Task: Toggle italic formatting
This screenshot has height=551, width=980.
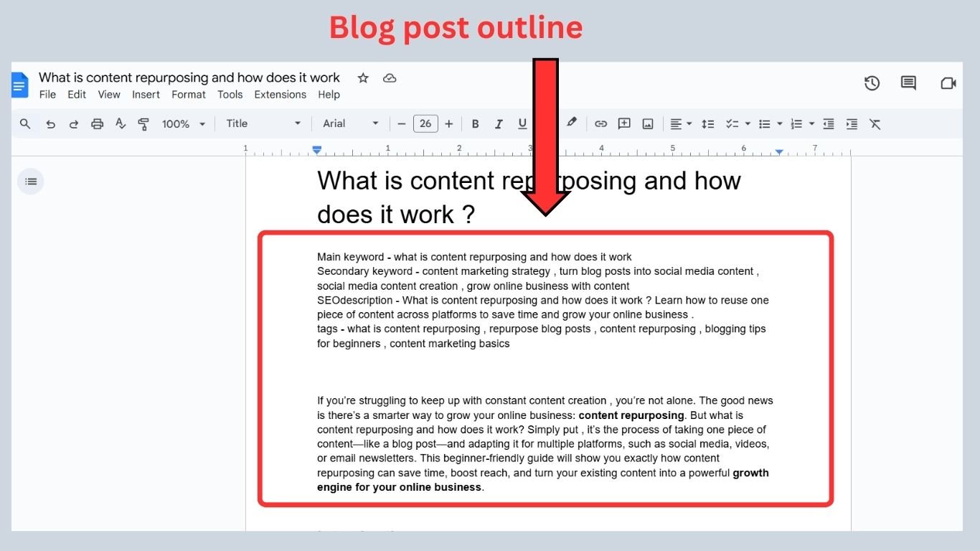Action: click(x=499, y=124)
